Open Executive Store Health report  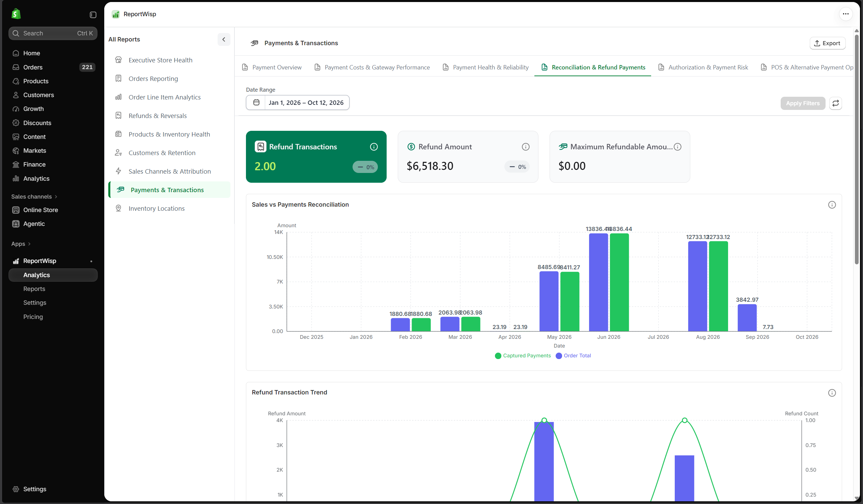pos(169,60)
